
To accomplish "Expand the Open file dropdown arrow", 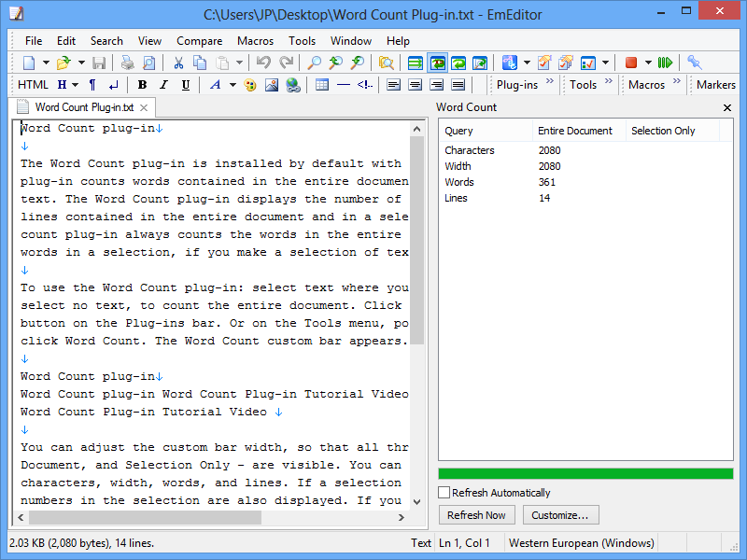I will pos(81,63).
